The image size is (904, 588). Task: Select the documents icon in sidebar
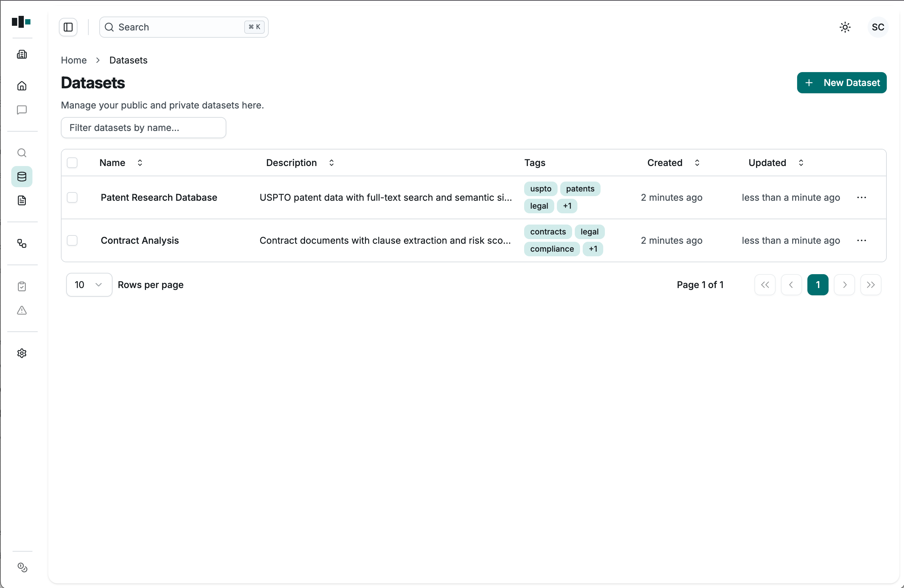(x=22, y=200)
